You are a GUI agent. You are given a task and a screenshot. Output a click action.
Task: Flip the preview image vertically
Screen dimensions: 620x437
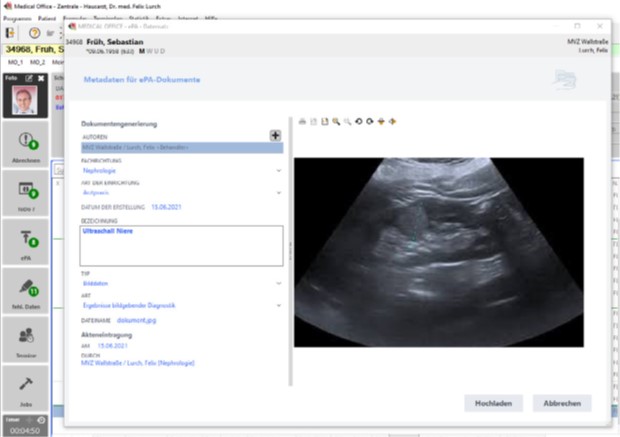381,121
